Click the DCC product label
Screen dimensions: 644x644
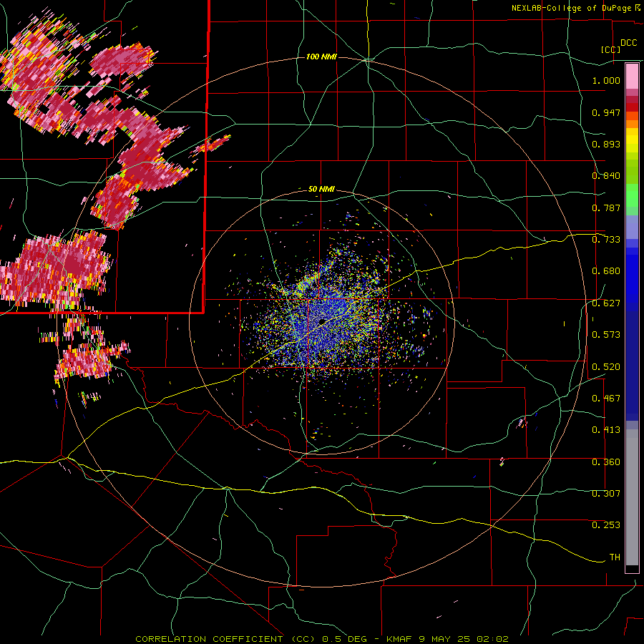point(629,43)
